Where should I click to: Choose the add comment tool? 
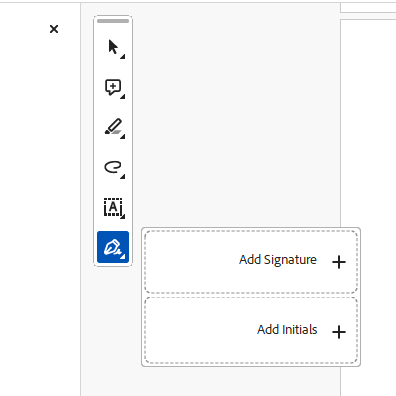(113, 87)
